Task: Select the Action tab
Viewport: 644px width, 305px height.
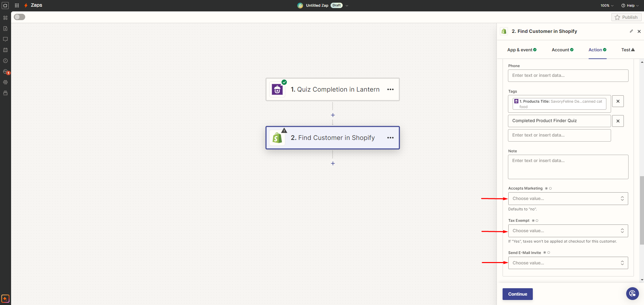Action: pos(597,50)
